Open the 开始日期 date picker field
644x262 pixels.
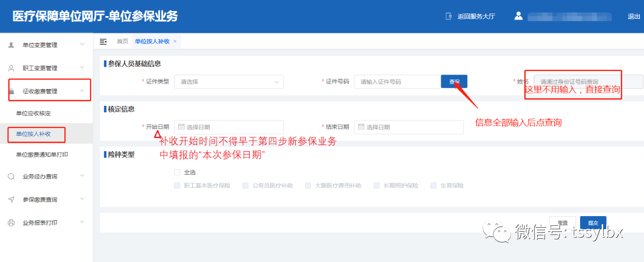tap(228, 127)
